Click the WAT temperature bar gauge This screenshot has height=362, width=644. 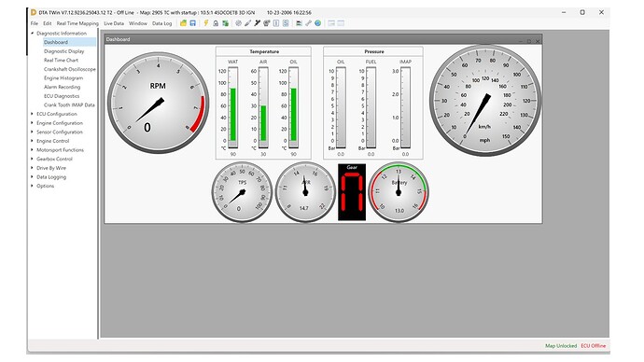tap(233, 107)
